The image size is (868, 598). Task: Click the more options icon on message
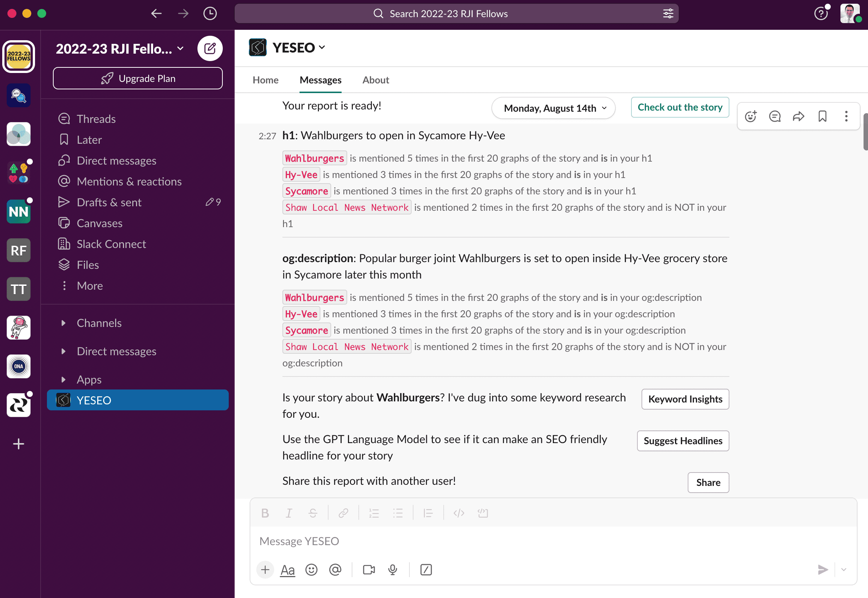[x=846, y=116]
